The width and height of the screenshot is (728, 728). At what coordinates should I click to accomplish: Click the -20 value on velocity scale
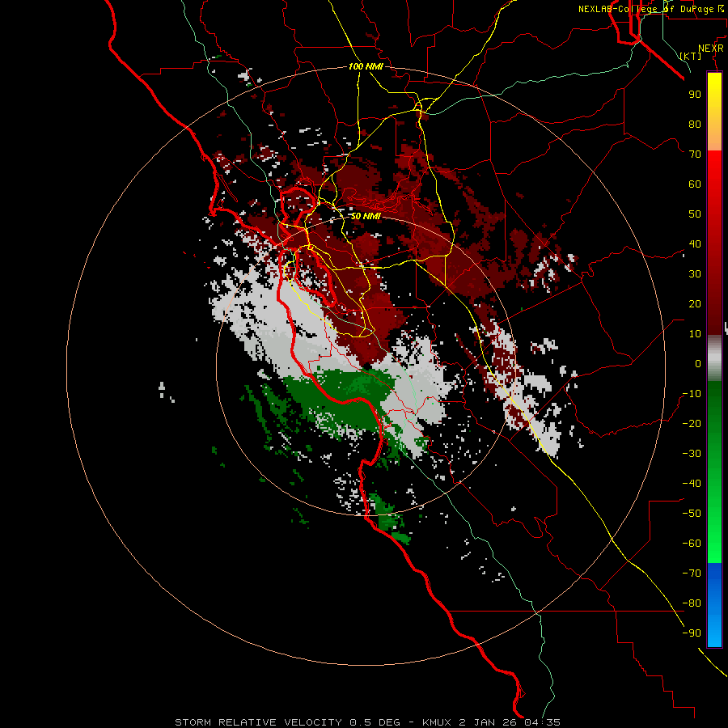pyautogui.click(x=692, y=424)
